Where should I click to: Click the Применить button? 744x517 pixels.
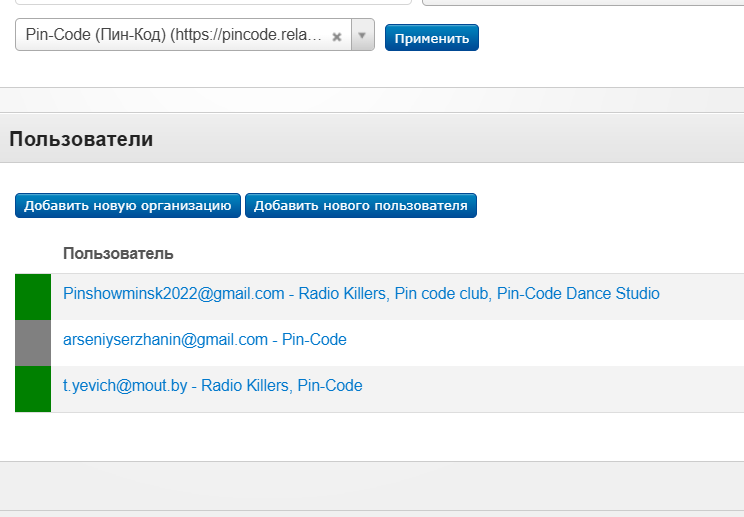[x=432, y=37]
